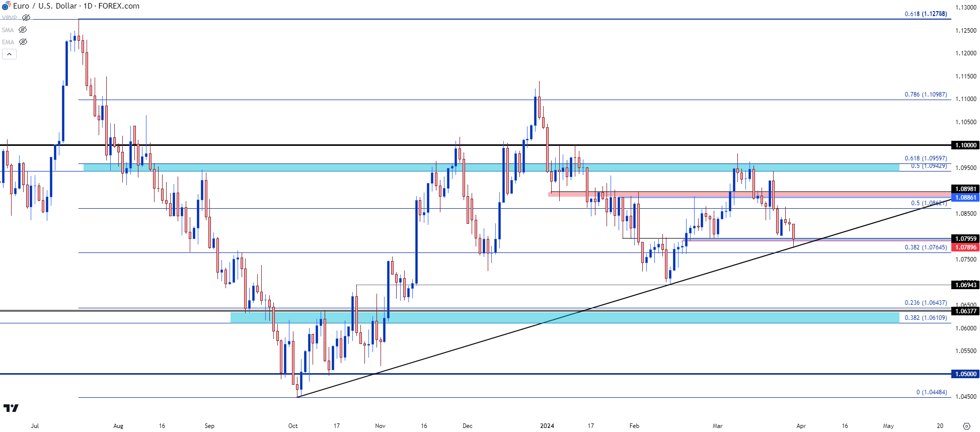Collapse the indicator legend with chevron
The image size is (980, 432).
tap(9, 54)
